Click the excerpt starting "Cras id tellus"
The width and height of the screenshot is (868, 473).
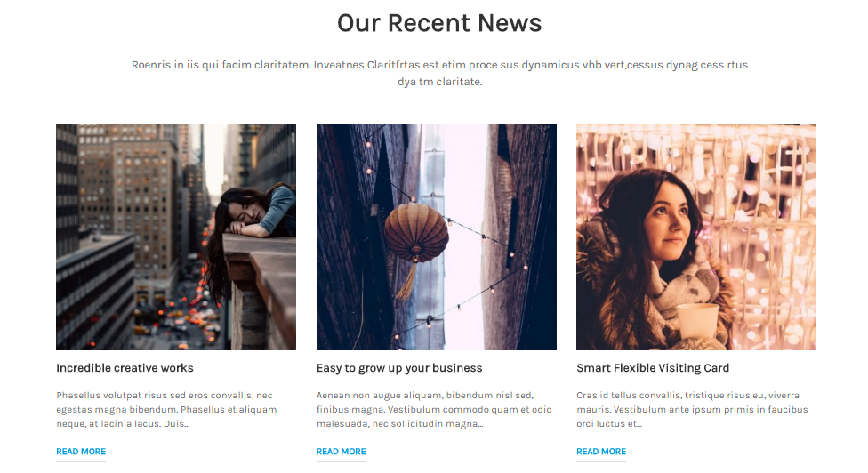692,409
